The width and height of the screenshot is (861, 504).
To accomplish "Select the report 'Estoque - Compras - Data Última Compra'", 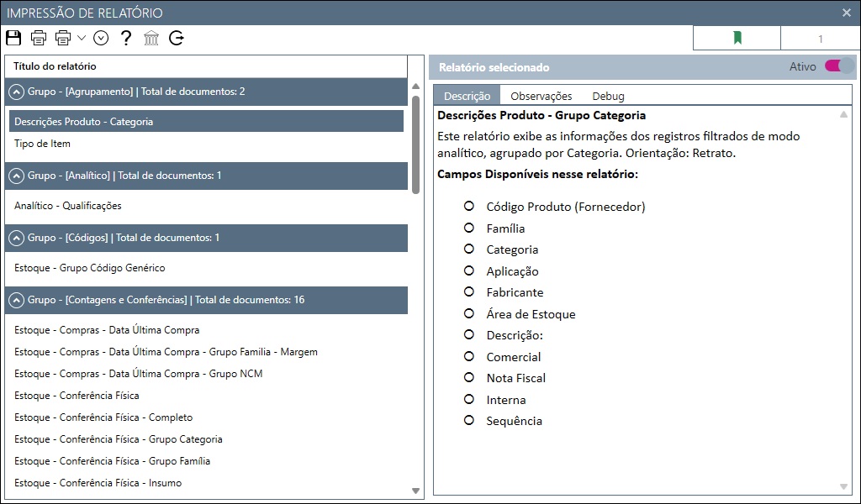I will coord(207,330).
